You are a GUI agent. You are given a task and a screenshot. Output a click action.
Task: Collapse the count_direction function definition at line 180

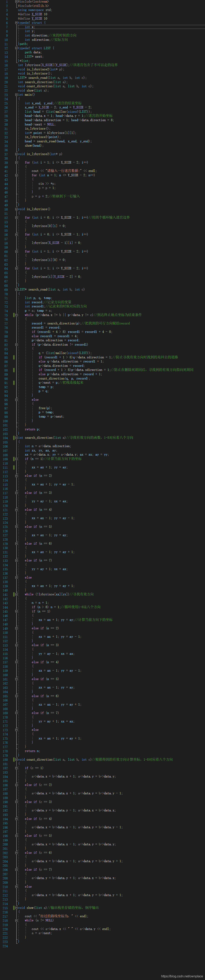16,759
